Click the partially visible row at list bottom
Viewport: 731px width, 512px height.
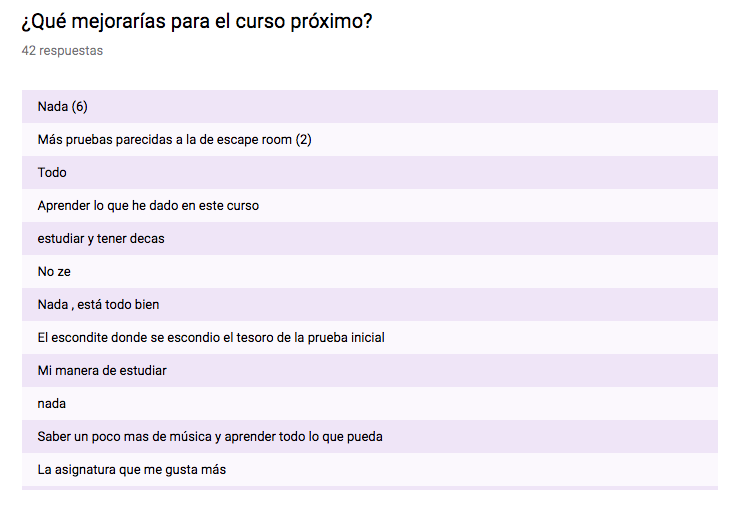tap(370, 488)
